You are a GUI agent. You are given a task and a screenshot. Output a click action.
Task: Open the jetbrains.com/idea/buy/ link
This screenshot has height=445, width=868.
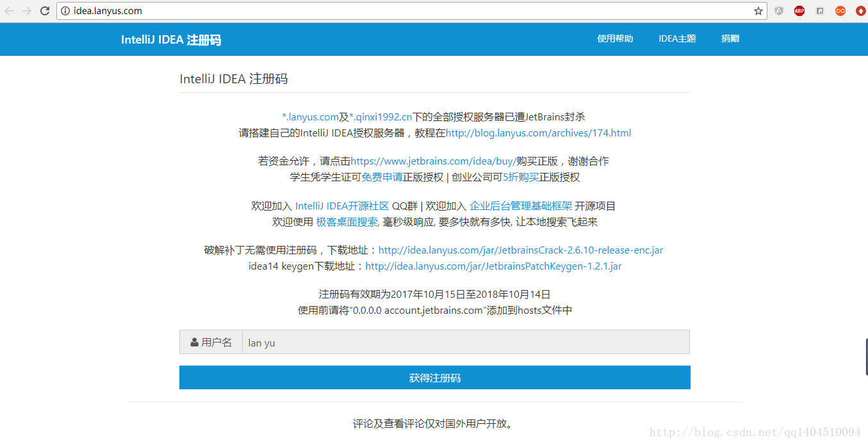[434, 161]
